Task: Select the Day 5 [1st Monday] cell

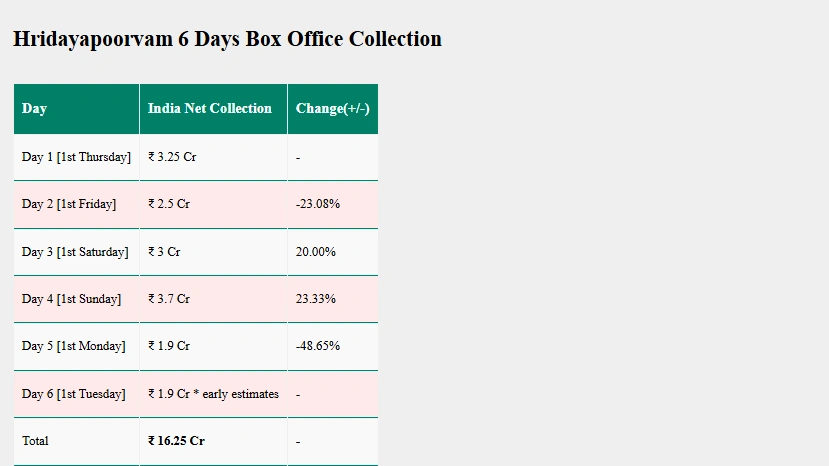Action: 74,346
